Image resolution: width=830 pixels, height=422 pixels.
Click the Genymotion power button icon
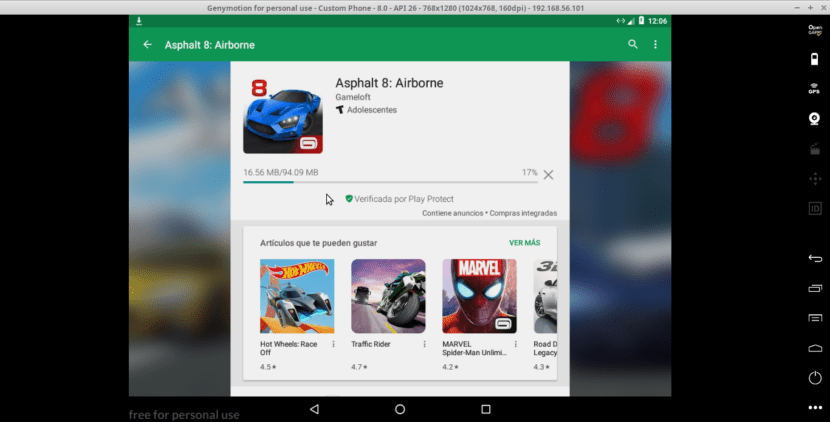click(x=814, y=378)
